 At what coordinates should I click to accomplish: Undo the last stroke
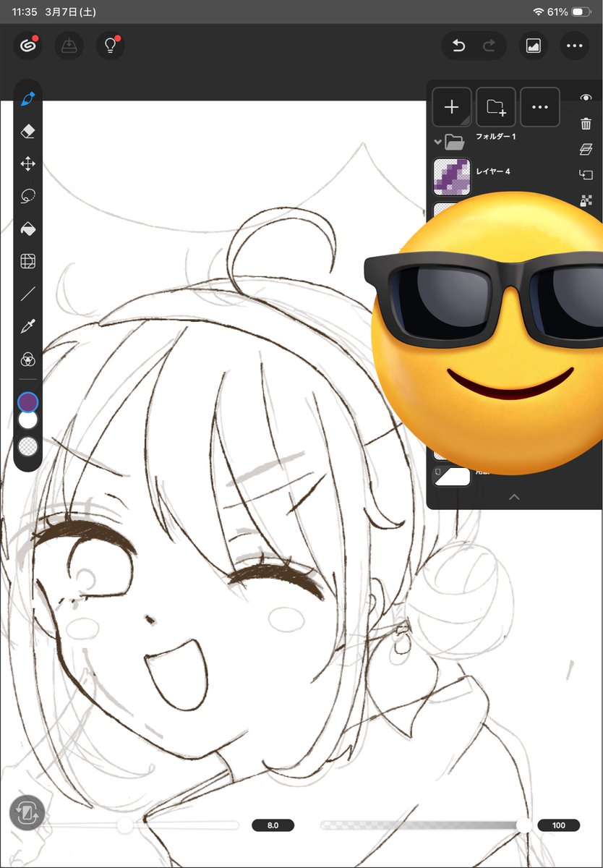click(458, 46)
